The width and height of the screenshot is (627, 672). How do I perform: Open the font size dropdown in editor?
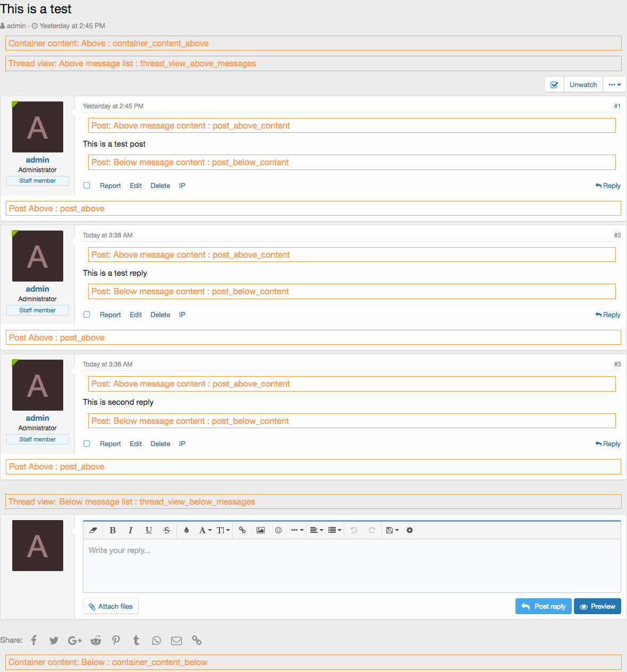click(x=223, y=530)
